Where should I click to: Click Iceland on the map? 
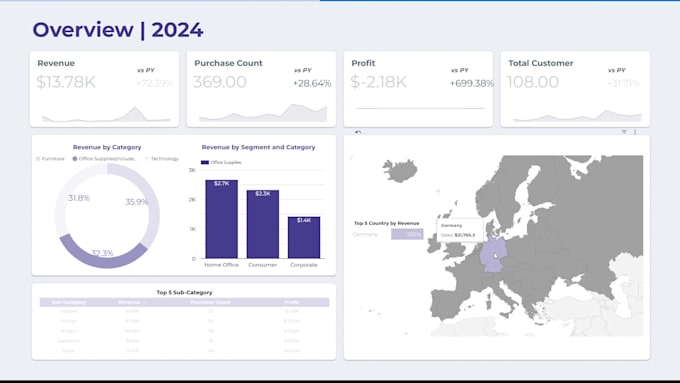point(400,170)
